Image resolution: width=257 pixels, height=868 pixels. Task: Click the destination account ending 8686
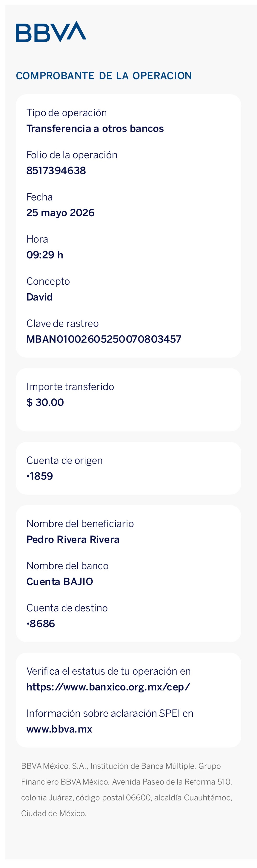(x=41, y=624)
